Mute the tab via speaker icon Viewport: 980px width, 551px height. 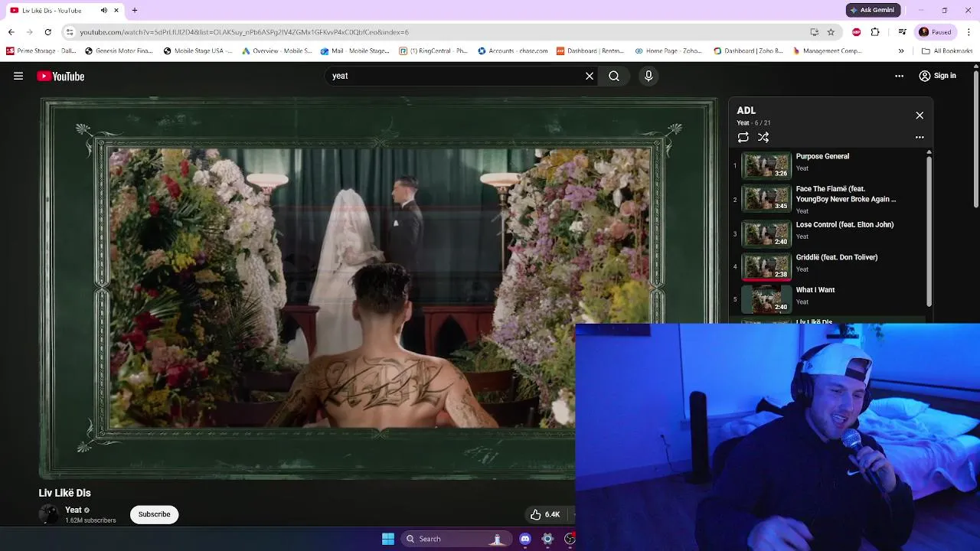(x=104, y=10)
